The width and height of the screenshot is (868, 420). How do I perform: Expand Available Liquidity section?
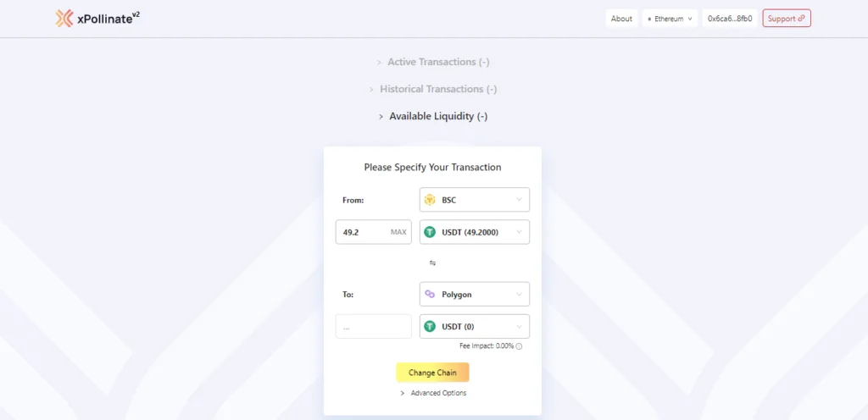[433, 117]
